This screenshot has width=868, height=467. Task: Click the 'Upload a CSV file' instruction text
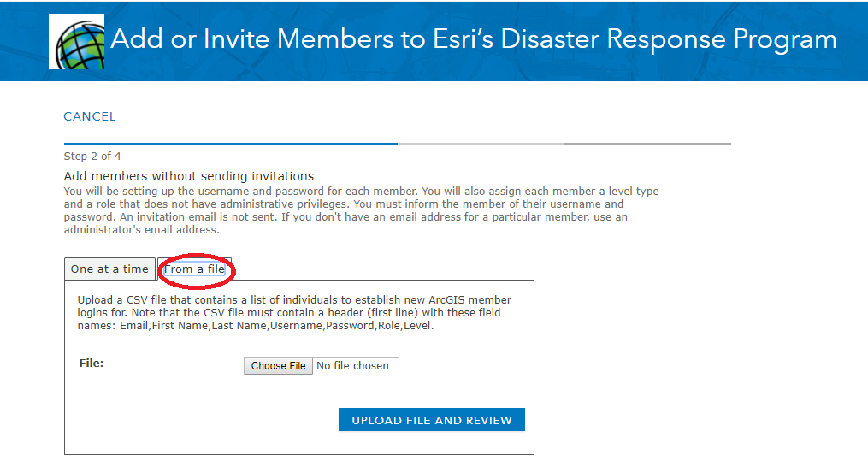[294, 312]
